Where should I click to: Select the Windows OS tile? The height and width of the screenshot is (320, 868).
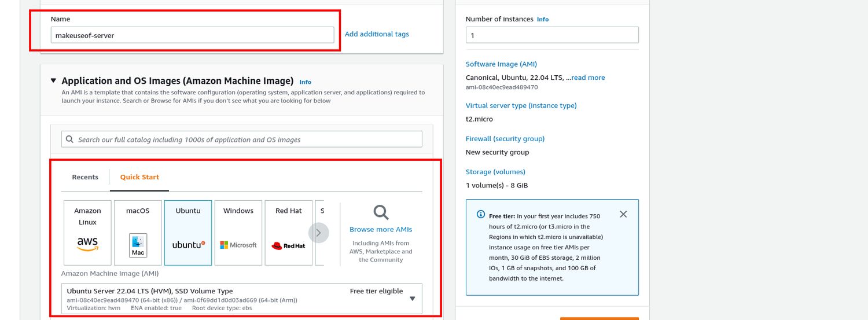coord(238,233)
